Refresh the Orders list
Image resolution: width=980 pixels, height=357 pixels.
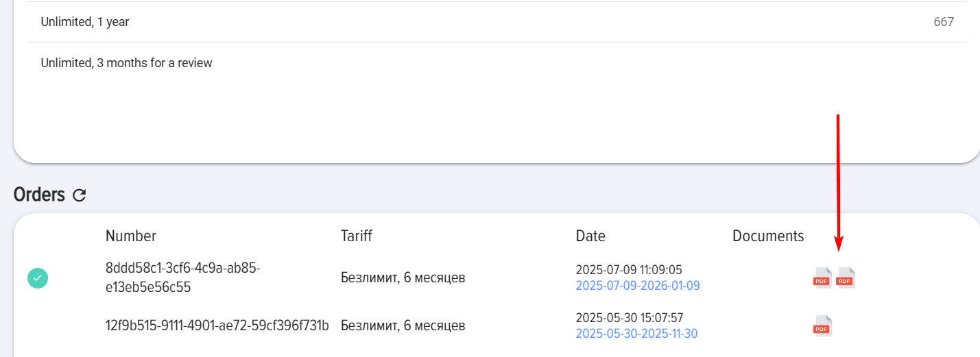click(80, 195)
